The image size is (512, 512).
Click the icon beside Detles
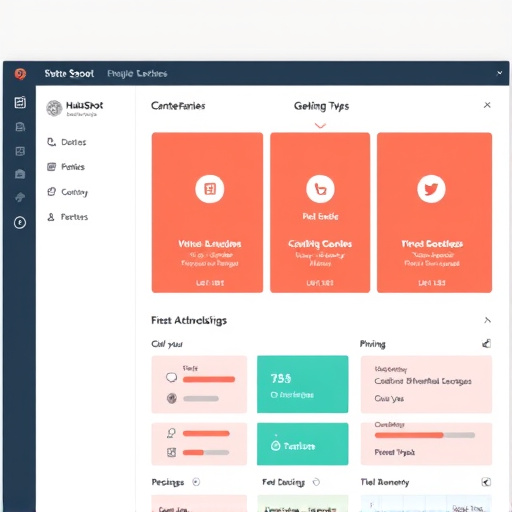[x=51, y=142]
